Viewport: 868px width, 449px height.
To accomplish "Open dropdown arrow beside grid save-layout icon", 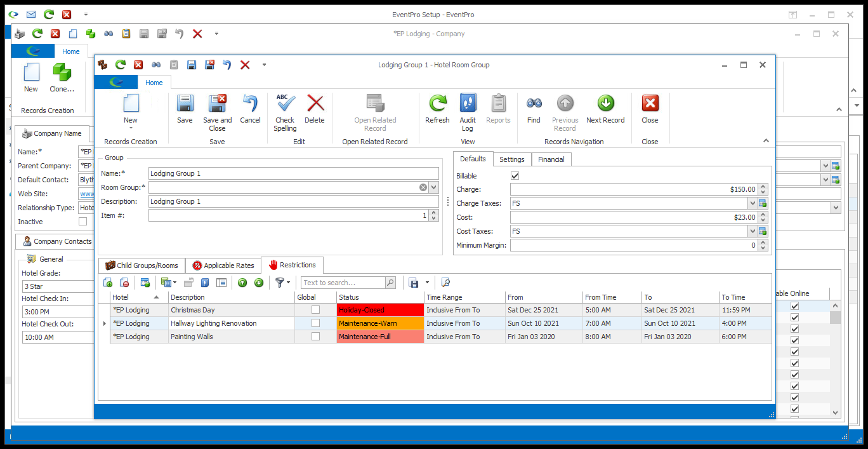I will pos(427,283).
